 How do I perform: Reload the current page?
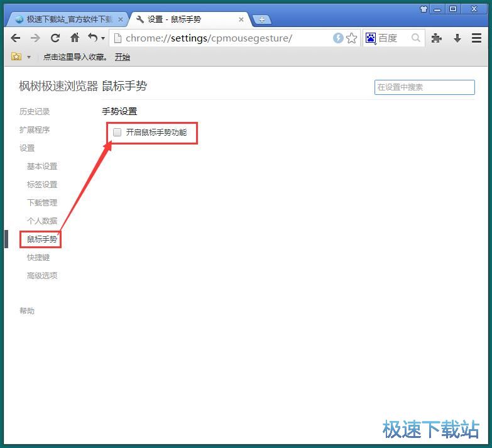pyautogui.click(x=55, y=38)
